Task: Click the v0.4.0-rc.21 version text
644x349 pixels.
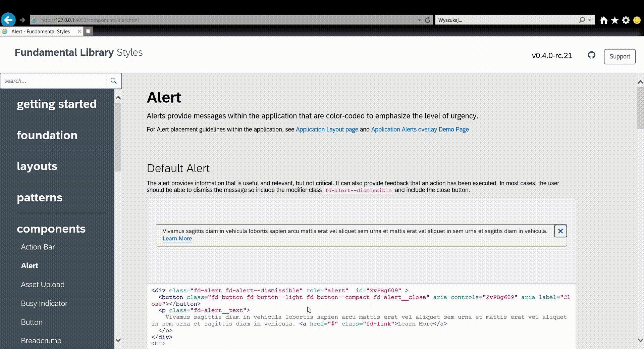Action: 552,56
